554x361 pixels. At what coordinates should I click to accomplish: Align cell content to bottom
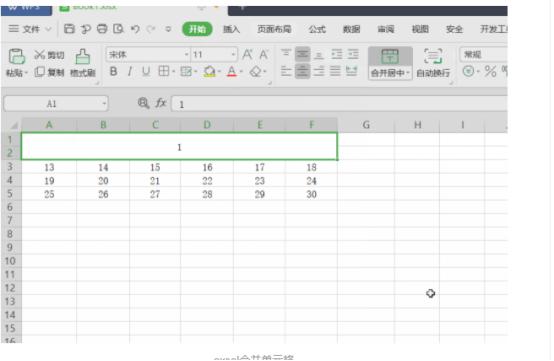pyautogui.click(x=319, y=54)
